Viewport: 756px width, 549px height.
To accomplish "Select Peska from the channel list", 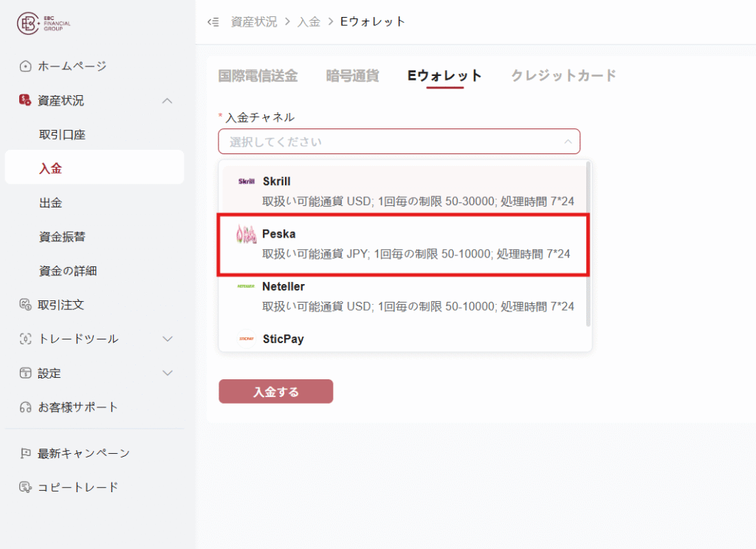I will (x=403, y=244).
